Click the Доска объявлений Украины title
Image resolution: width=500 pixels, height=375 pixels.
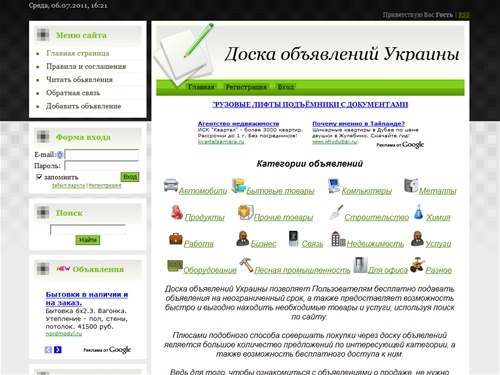(342, 54)
